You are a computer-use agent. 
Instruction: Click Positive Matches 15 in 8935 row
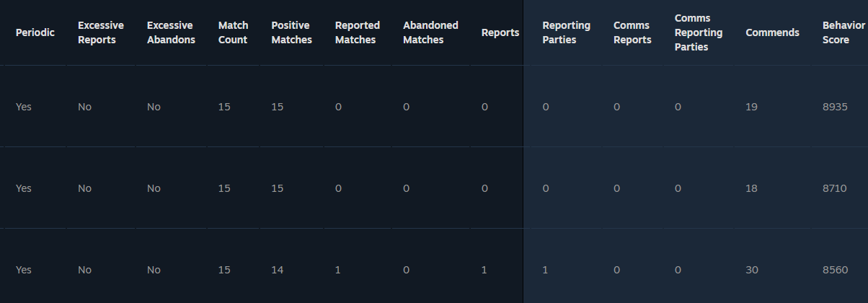(278, 107)
